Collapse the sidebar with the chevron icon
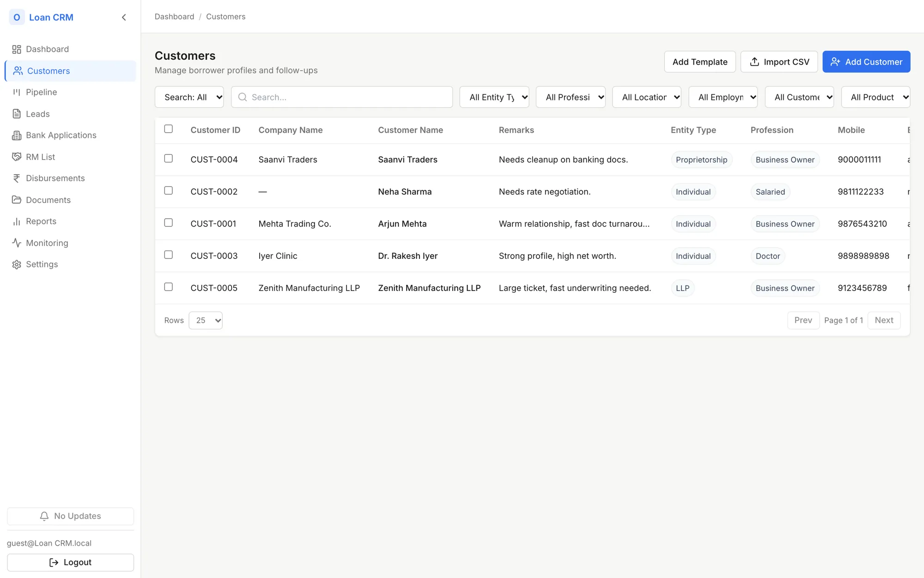924x578 pixels. pyautogui.click(x=124, y=17)
